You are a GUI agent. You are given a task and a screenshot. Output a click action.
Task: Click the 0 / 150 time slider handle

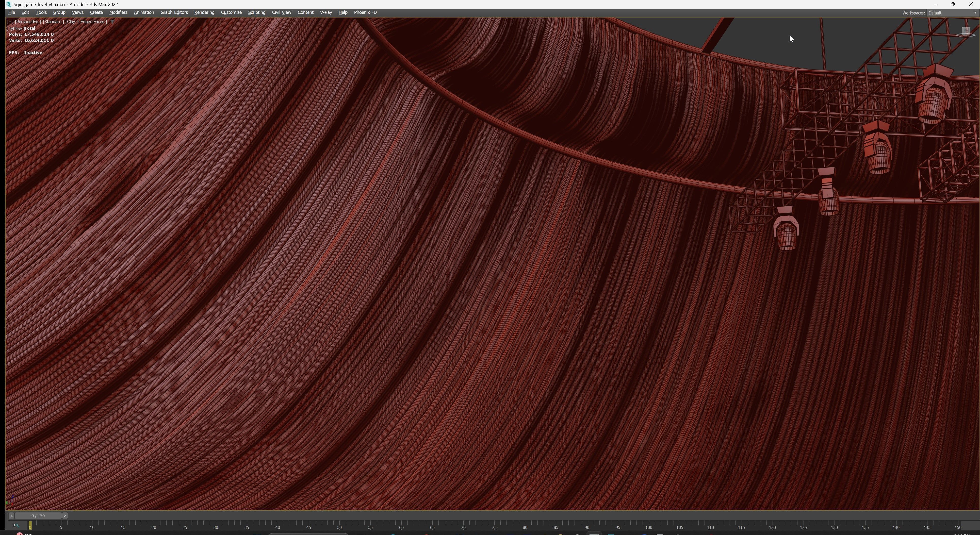38,516
